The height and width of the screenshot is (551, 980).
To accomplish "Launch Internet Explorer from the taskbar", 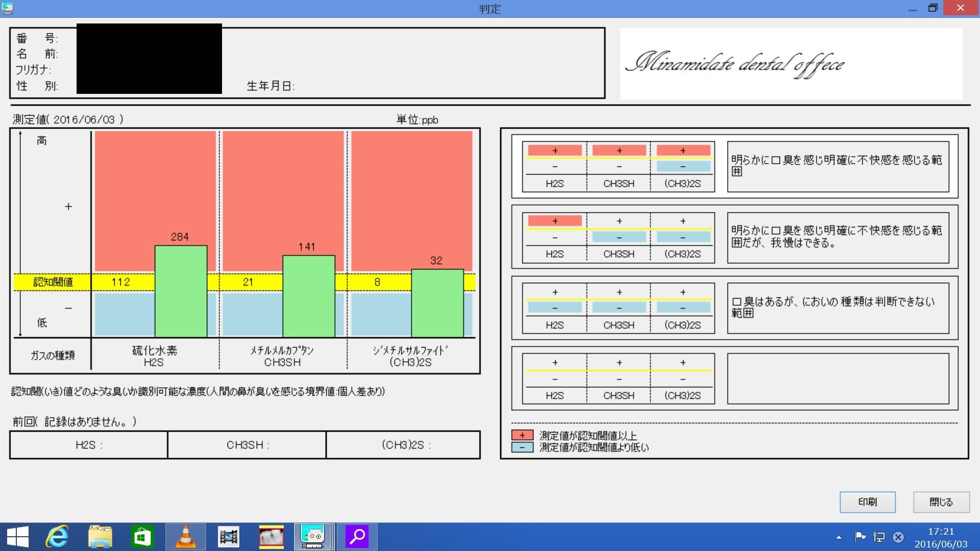I will coord(57,536).
